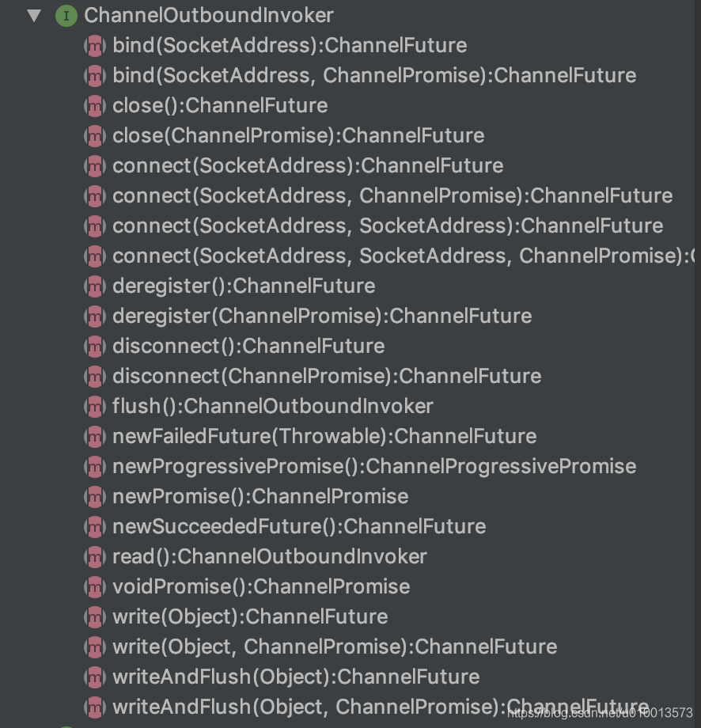Select write(Object):ChannelFuture method
The image size is (701, 728).
click(250, 616)
